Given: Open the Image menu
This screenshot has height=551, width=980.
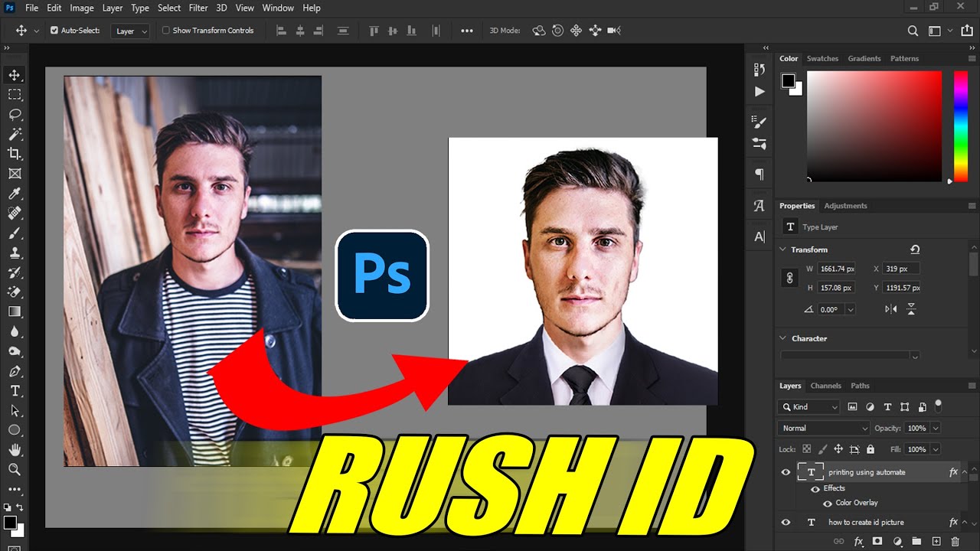Looking at the screenshot, I should 82,8.
